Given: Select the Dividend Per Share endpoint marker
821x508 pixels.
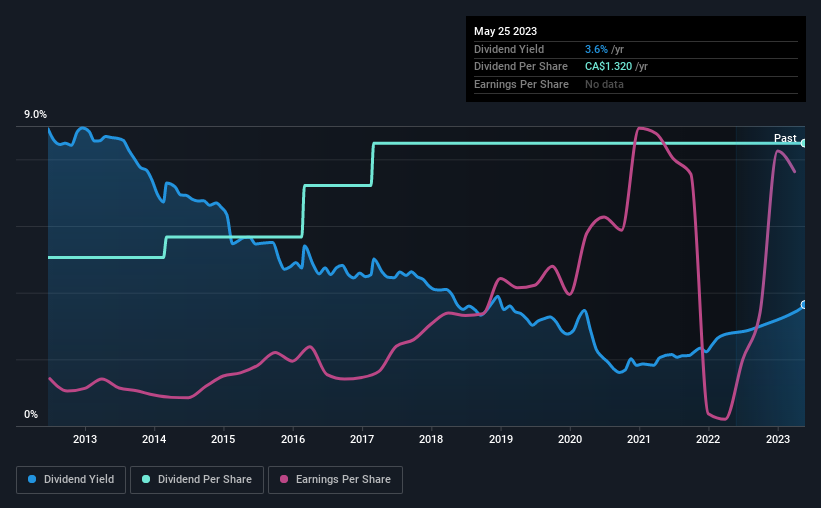Looking at the screenshot, I should tap(804, 143).
